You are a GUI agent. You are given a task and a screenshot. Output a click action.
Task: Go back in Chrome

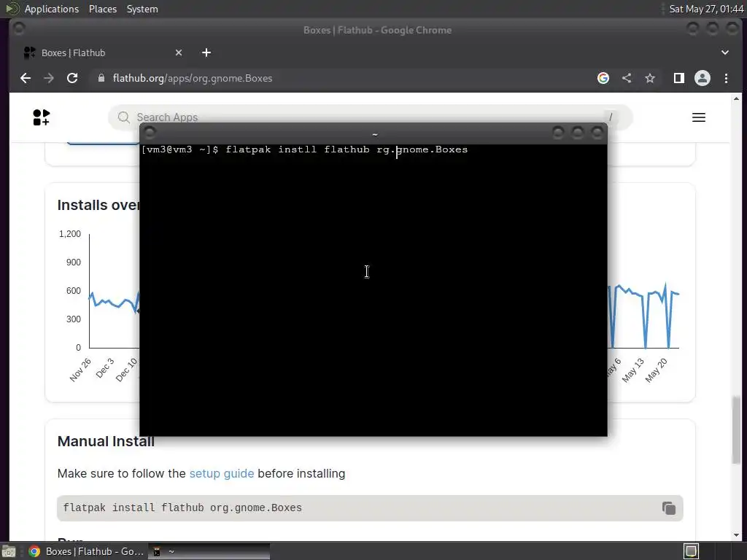click(x=26, y=78)
